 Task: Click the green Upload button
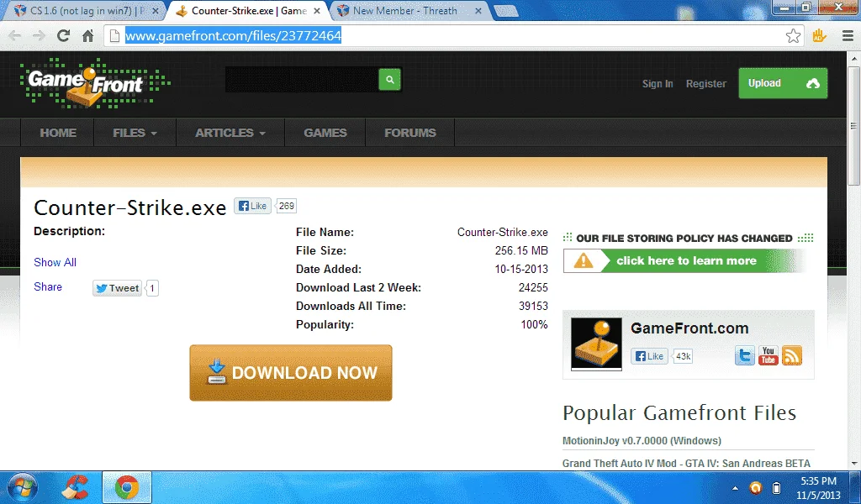pyautogui.click(x=783, y=83)
